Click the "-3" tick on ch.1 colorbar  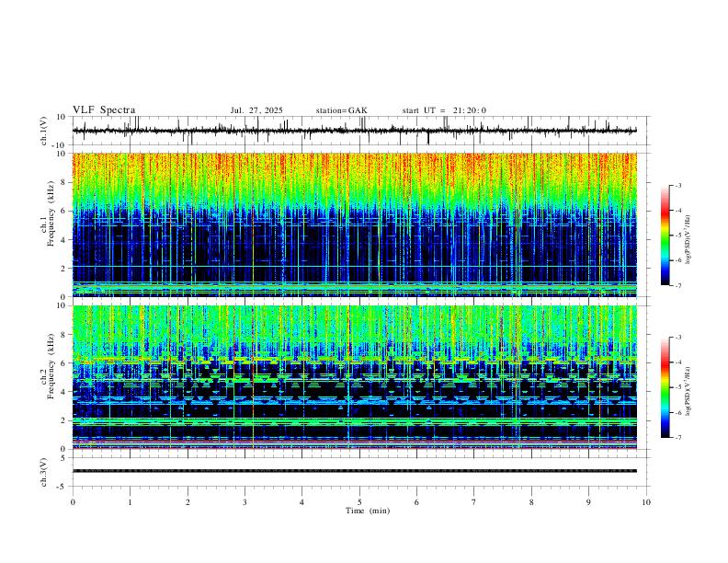(x=677, y=186)
